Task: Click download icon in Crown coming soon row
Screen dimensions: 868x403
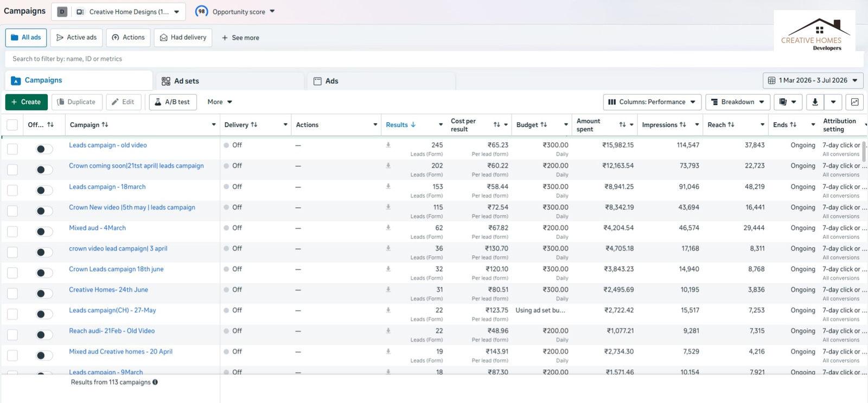Action: pyautogui.click(x=388, y=166)
